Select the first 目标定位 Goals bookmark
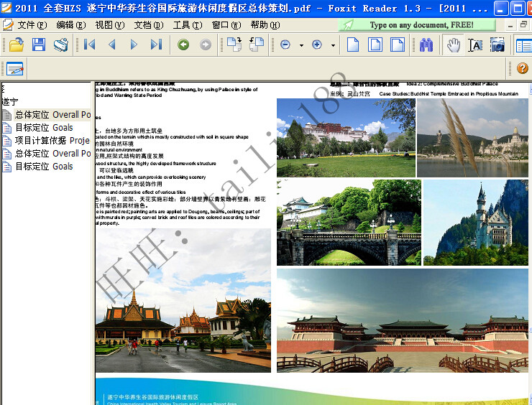 click(44, 127)
